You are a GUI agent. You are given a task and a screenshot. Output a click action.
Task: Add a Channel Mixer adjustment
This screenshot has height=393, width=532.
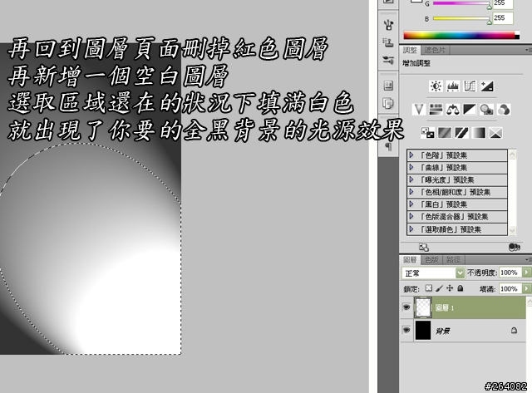tap(504, 109)
